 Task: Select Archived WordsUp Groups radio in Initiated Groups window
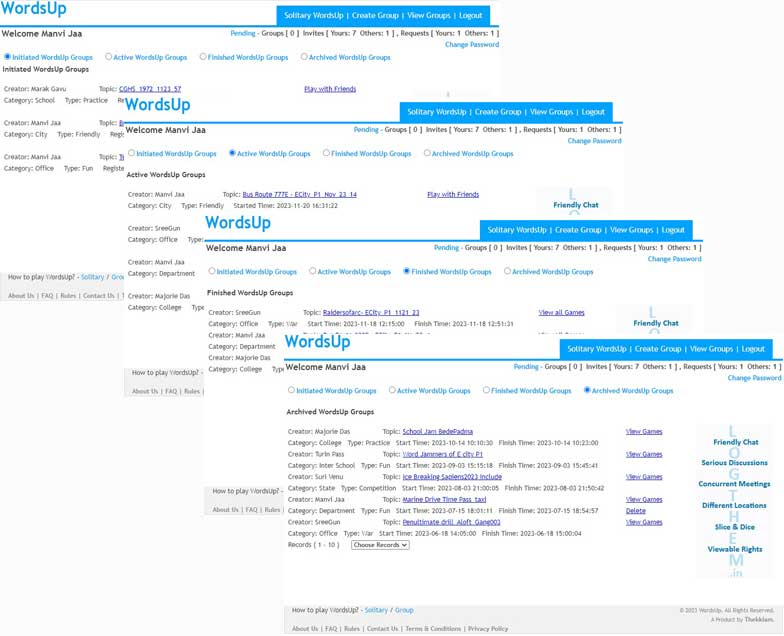(304, 57)
